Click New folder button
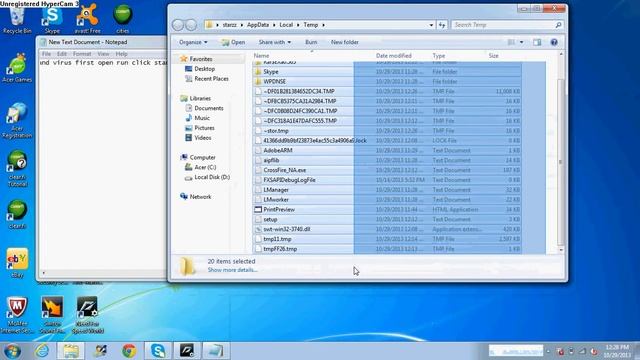 coord(344,42)
